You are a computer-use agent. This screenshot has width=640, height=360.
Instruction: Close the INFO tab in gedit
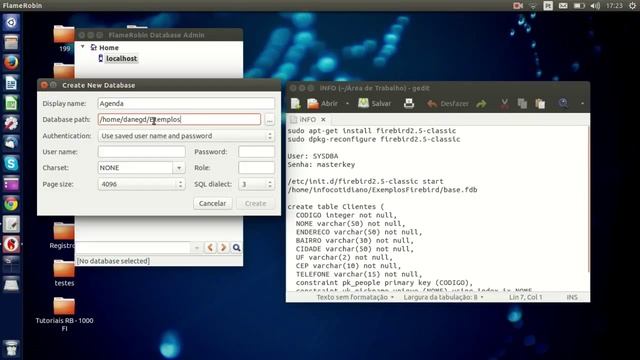[x=323, y=119]
